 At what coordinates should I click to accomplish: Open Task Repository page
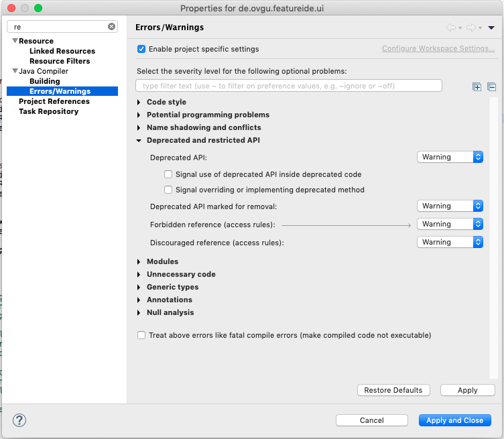point(48,111)
